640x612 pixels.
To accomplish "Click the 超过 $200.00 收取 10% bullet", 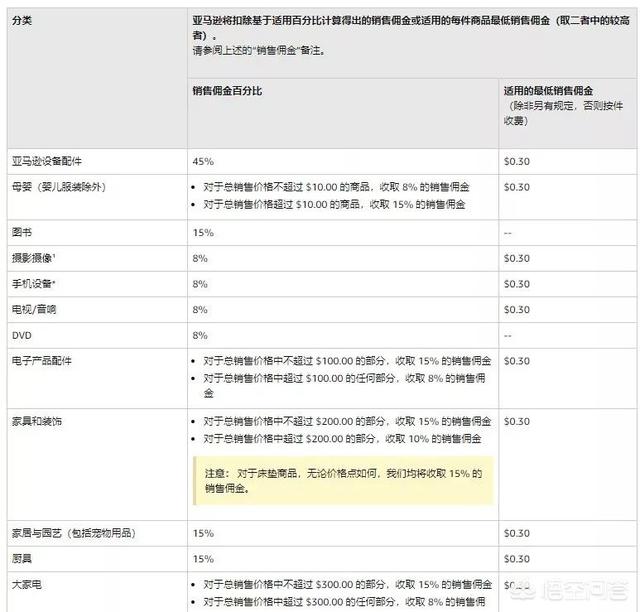I will 342,439.
